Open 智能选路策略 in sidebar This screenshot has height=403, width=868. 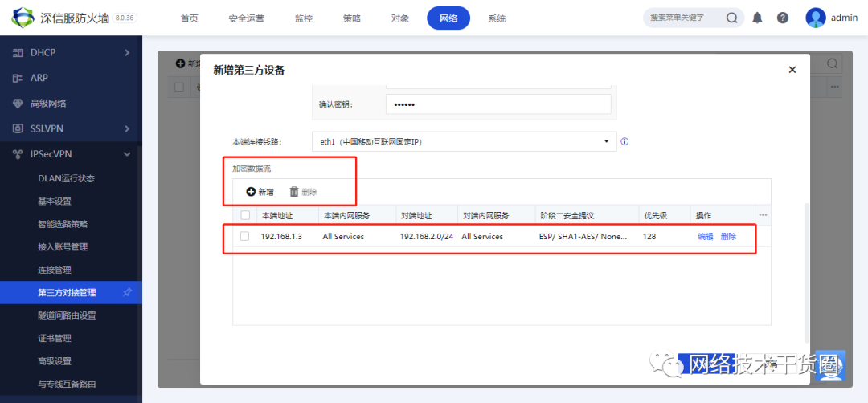(x=63, y=224)
